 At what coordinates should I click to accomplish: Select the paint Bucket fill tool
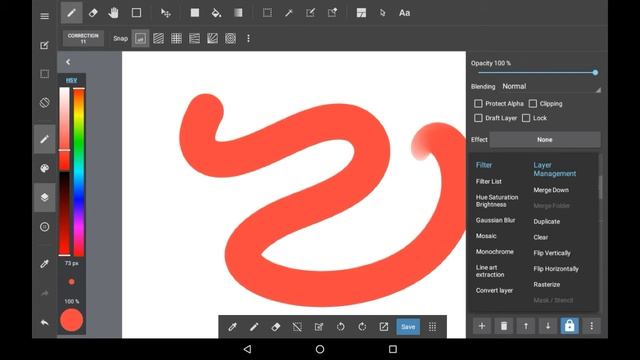pos(216,13)
